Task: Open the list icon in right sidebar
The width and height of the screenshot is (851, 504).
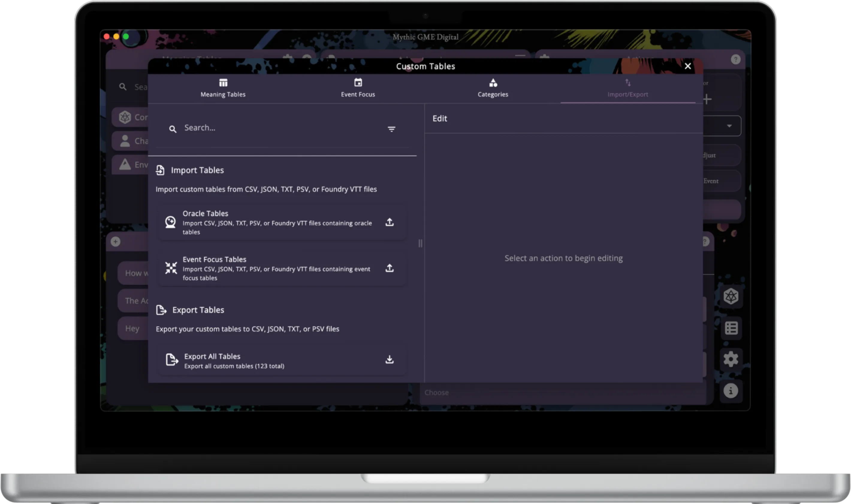Action: point(731,328)
